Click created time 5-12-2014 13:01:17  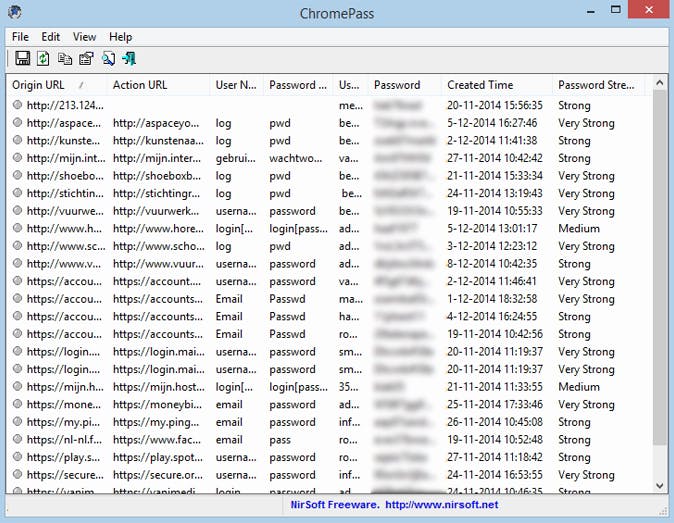(492, 229)
